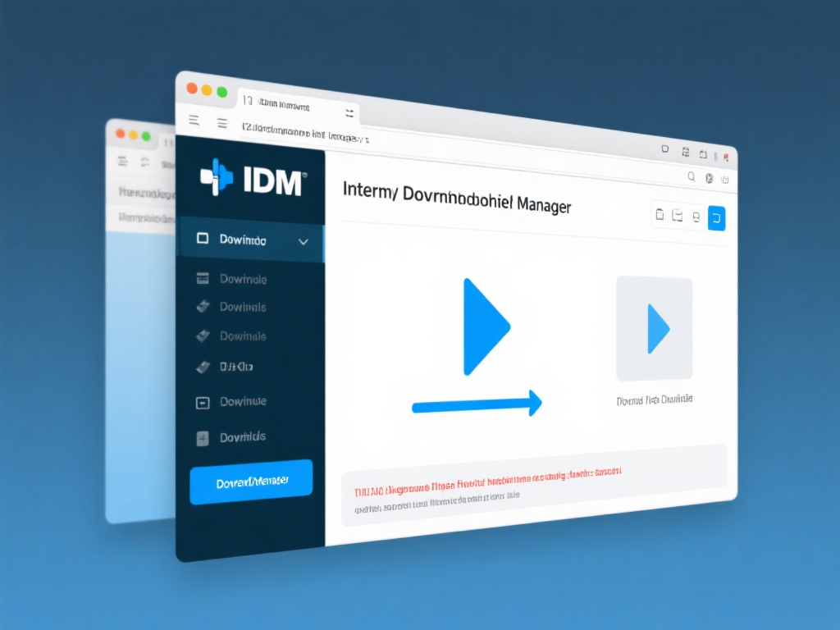Click the second icon in the header toolbar group

[678, 216]
